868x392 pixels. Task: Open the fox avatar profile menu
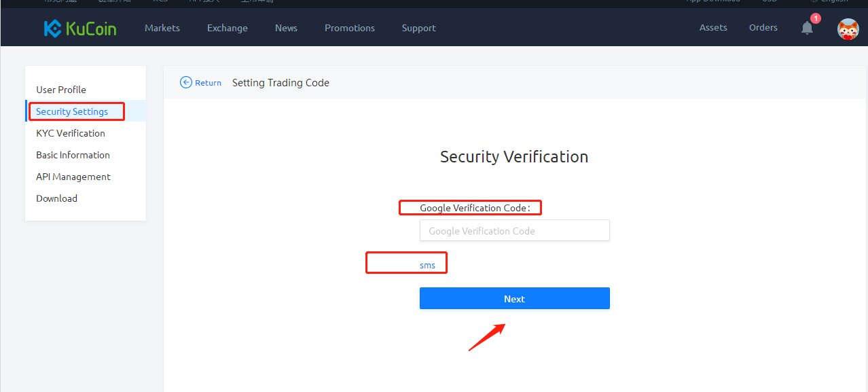pos(848,29)
